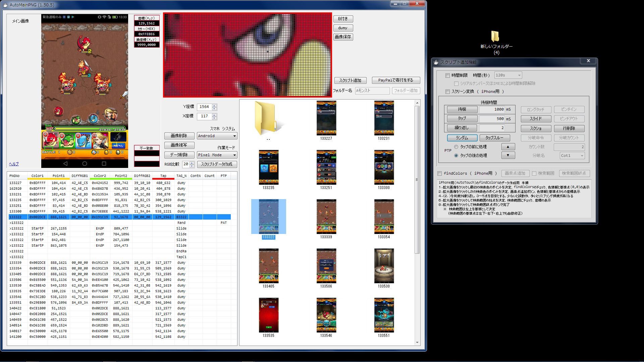Click the 行削除 button

(569, 128)
